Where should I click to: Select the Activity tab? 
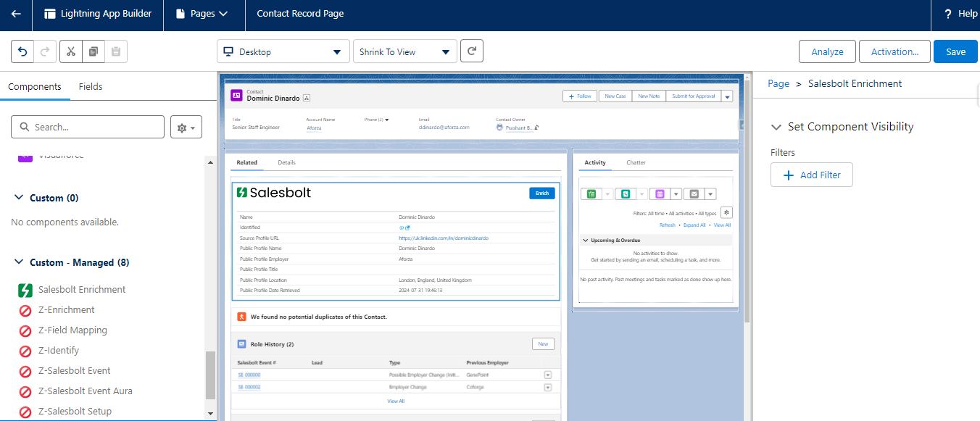pyautogui.click(x=595, y=162)
